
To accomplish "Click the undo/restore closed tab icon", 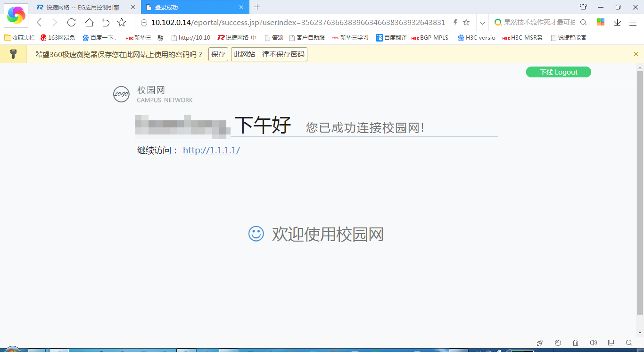I will point(106,22).
